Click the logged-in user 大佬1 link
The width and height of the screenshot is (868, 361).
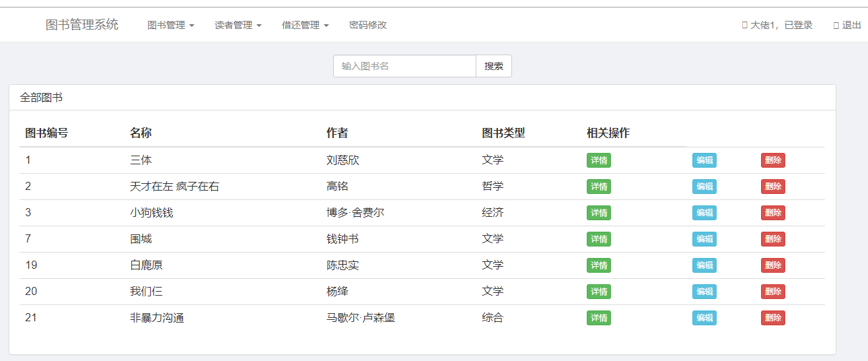[778, 25]
